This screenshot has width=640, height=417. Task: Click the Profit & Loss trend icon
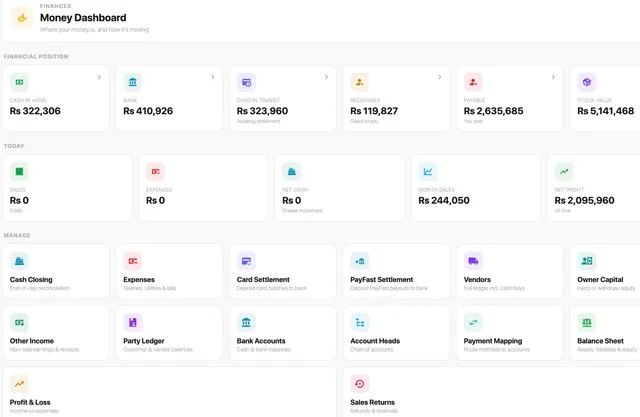[19, 384]
